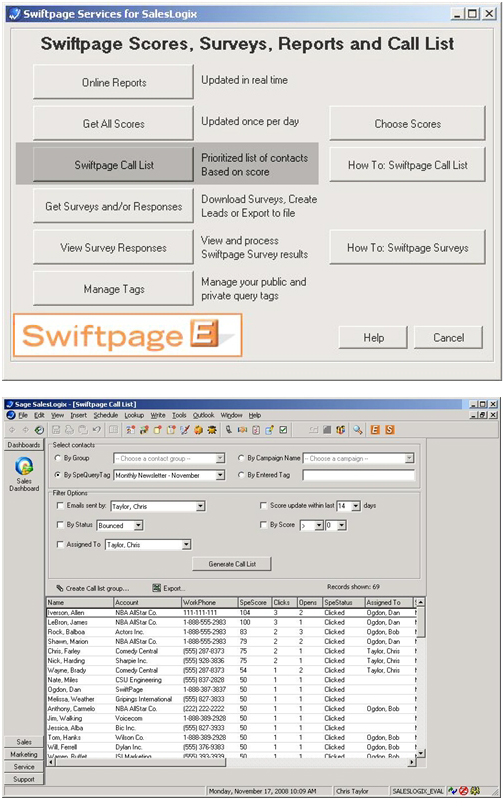
Task: Click the green arrows status bar icon
Action: [x=452, y=791]
